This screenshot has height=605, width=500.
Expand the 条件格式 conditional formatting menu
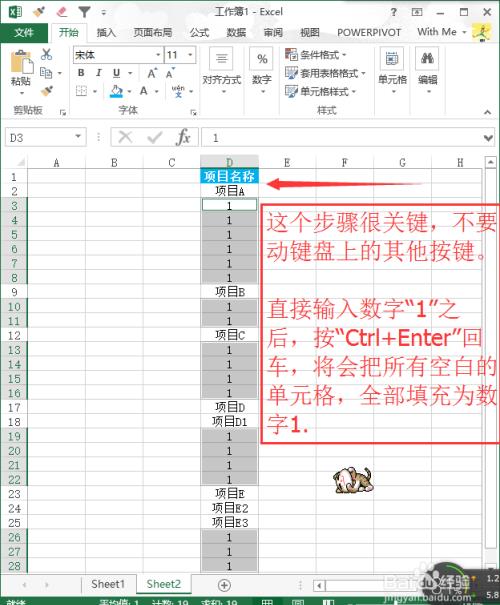tap(316, 55)
